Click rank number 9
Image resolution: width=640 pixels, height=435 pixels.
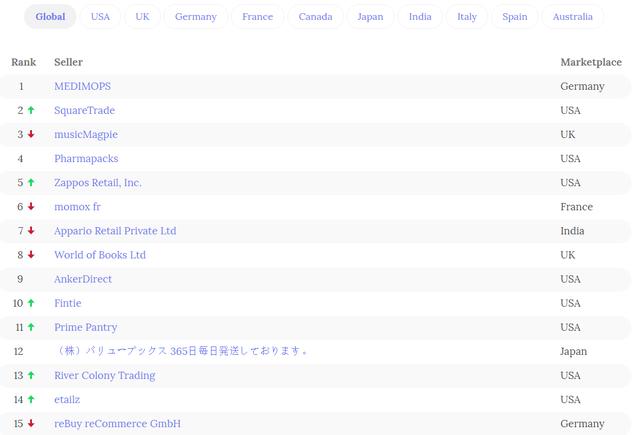tap(20, 279)
